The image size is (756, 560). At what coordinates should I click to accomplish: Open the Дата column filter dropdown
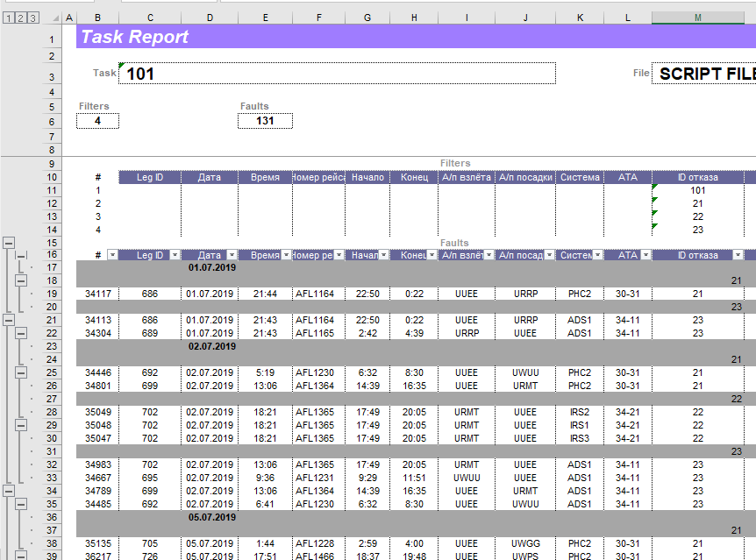231,253
